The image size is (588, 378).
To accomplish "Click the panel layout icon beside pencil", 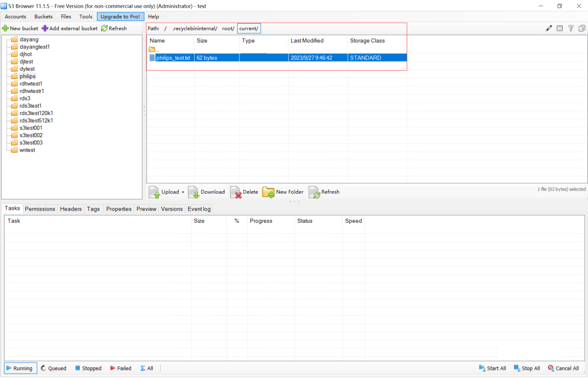I will tap(560, 28).
